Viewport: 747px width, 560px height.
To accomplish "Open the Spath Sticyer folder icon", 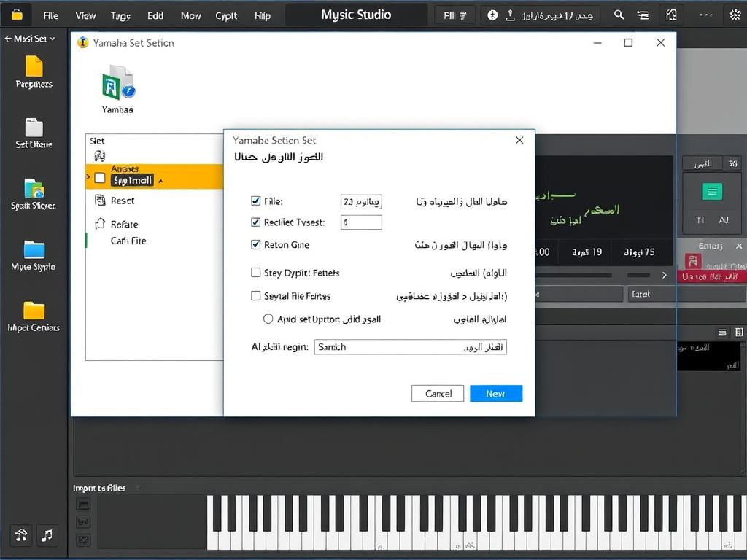I will point(34,194).
